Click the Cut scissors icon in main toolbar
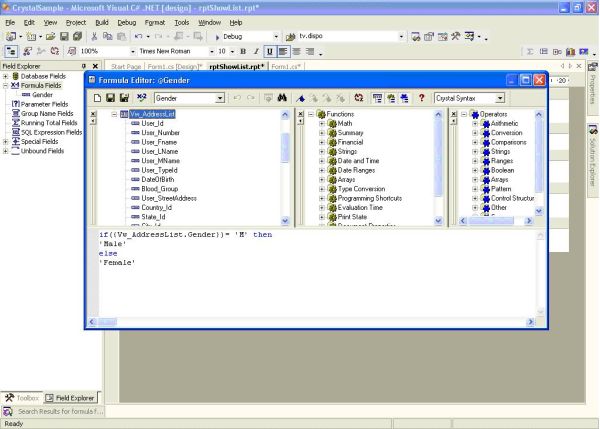Image resolution: width=600 pixels, height=429 pixels. [94, 36]
